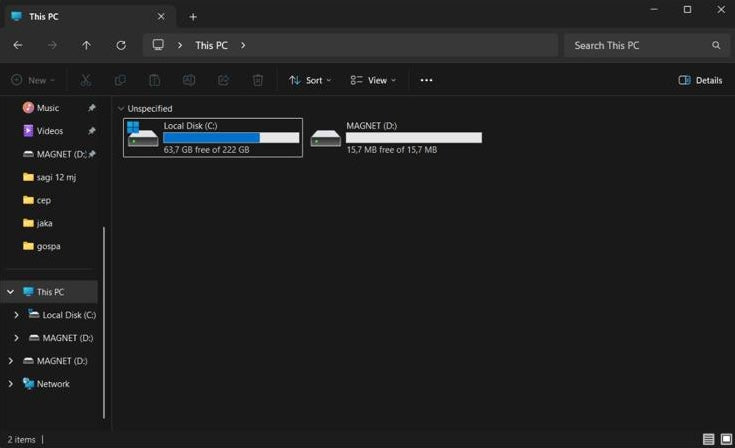Select the MAGNET (D:) drive tile
The image size is (735, 448).
395,137
